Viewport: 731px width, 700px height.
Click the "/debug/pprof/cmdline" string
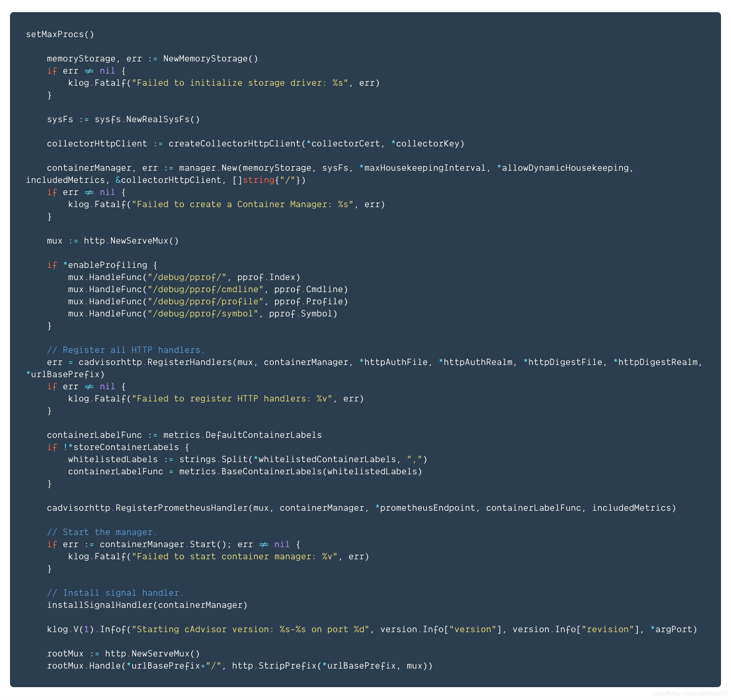(206, 290)
